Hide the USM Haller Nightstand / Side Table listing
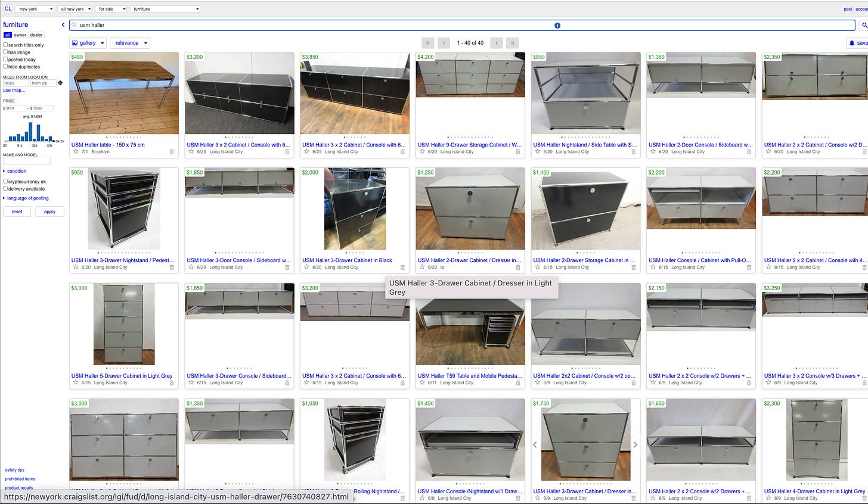The height and width of the screenshot is (504, 868). [634, 152]
